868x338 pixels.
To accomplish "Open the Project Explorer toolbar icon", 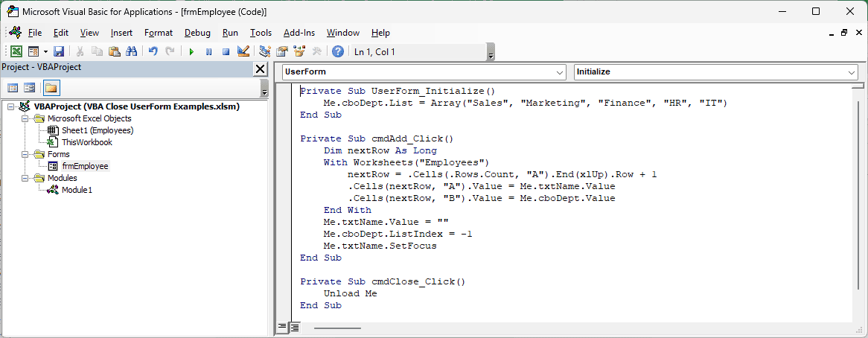I will coord(264,51).
